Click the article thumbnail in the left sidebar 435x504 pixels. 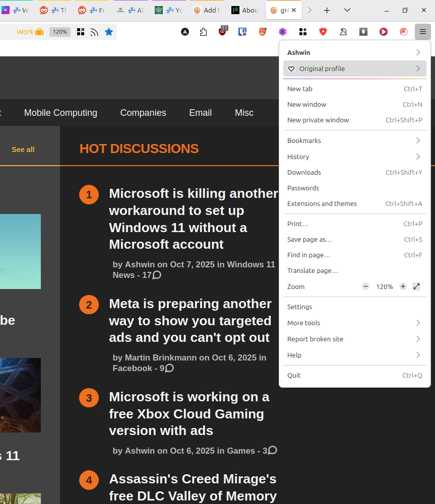point(20,251)
